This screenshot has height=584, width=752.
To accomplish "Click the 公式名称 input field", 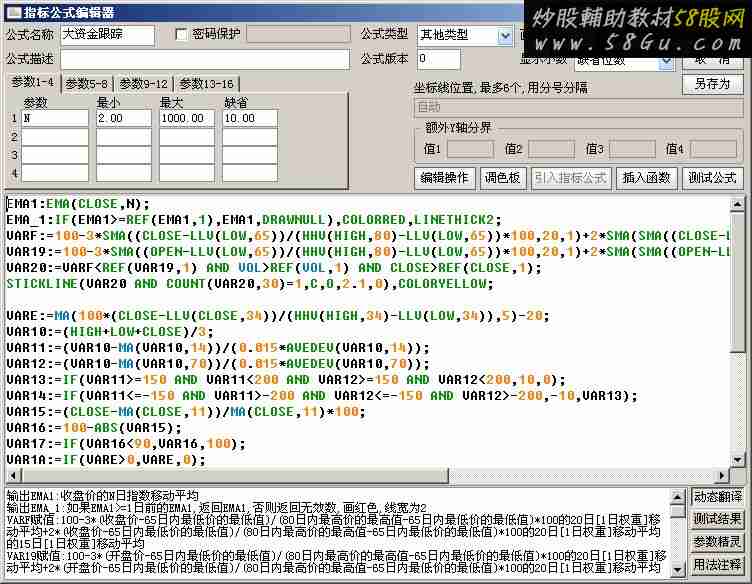I will coord(107,36).
